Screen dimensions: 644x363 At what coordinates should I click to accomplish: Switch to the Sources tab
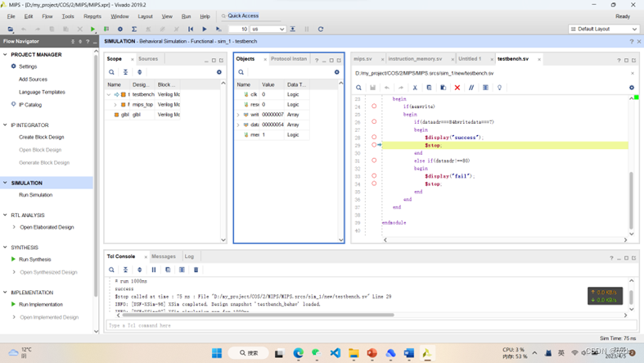[x=148, y=59]
